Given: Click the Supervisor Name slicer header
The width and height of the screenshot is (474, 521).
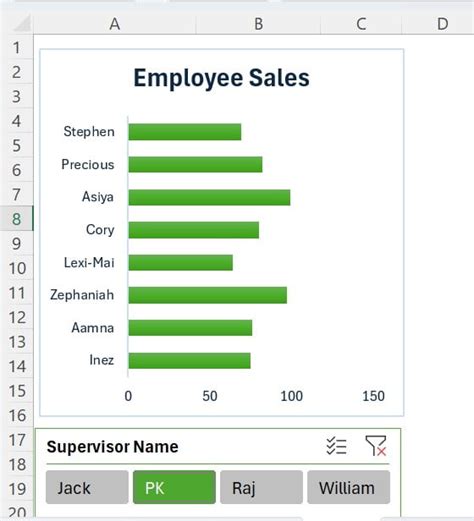Looking at the screenshot, I should [x=112, y=447].
